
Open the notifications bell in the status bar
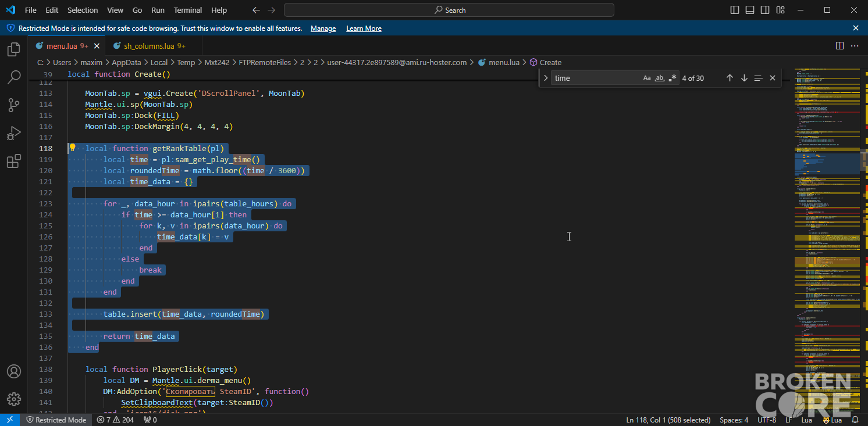pyautogui.click(x=855, y=420)
